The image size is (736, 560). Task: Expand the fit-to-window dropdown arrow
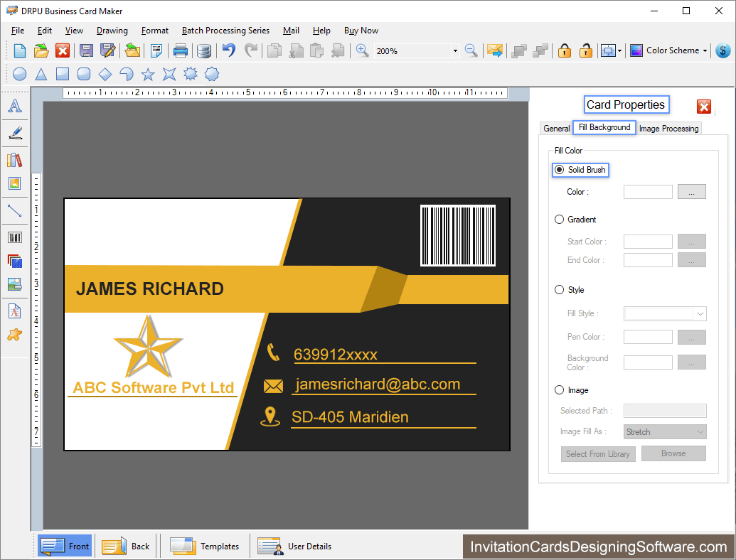tap(620, 50)
